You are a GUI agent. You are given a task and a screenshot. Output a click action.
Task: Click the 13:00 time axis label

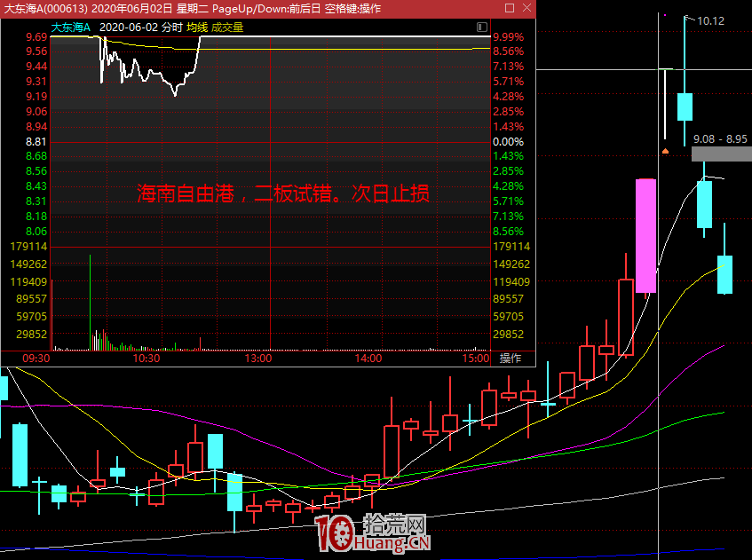click(x=258, y=359)
